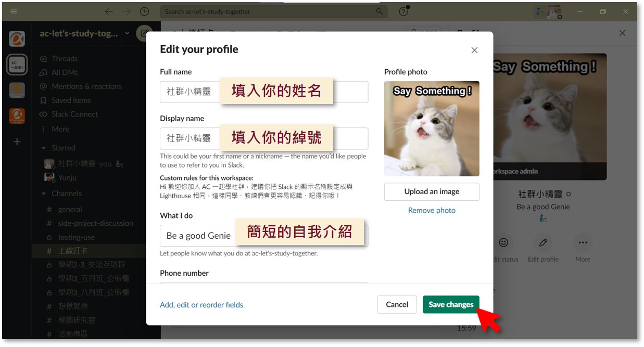Close the Profile side panel

click(x=622, y=33)
